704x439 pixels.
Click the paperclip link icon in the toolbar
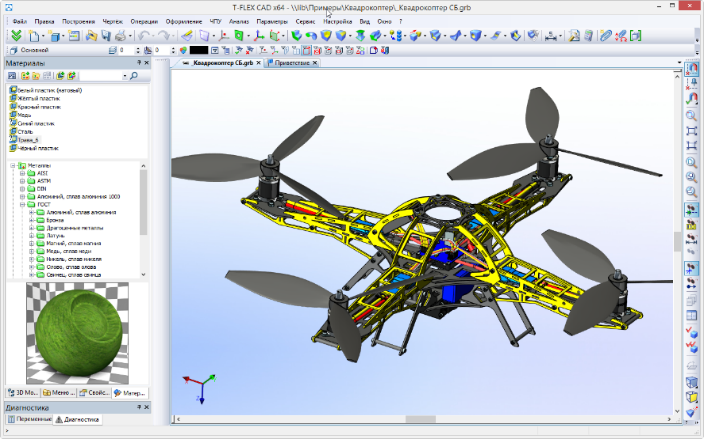[x=606, y=35]
